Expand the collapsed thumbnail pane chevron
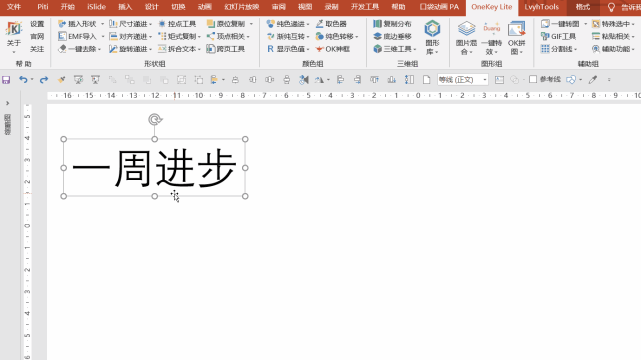 point(7,103)
